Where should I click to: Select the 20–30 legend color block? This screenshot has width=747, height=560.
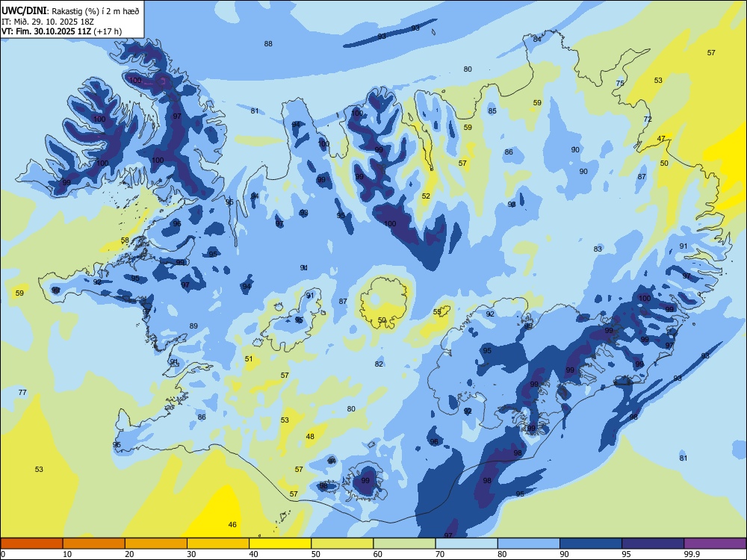pos(156,544)
